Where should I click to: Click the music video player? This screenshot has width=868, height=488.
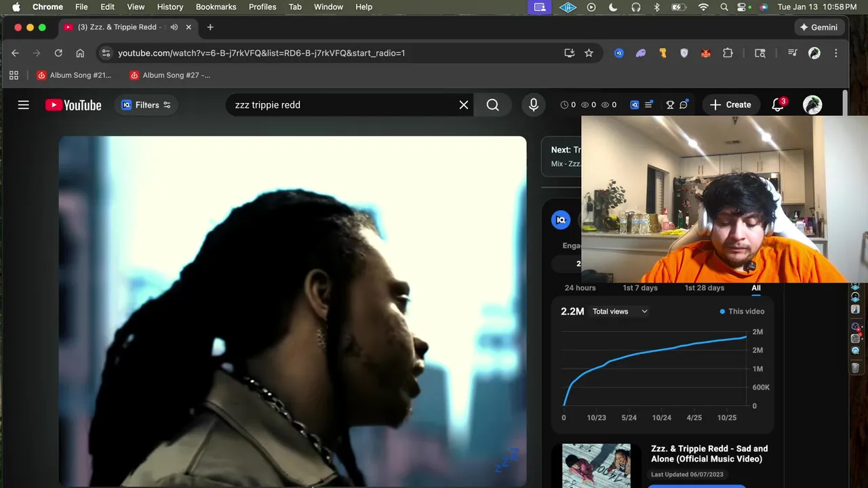tap(292, 312)
